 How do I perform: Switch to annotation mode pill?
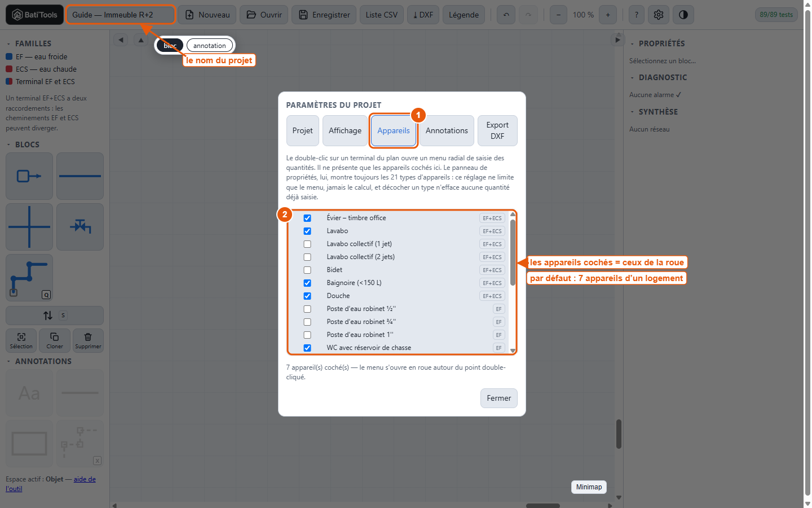[209, 46]
